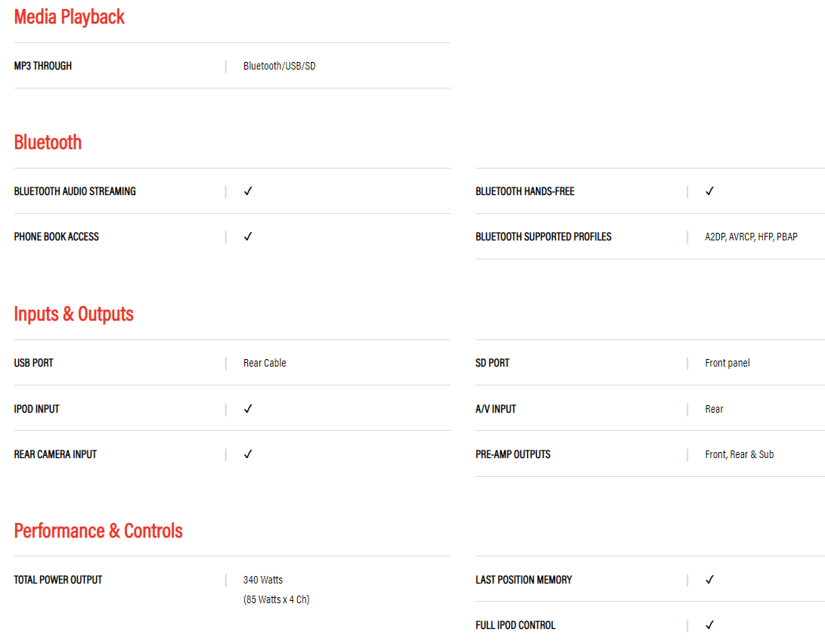Click the Performance & Controls heading

pyautogui.click(x=98, y=531)
